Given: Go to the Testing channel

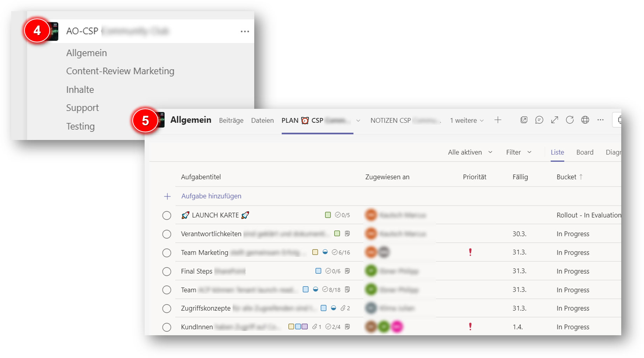Looking at the screenshot, I should (x=80, y=126).
